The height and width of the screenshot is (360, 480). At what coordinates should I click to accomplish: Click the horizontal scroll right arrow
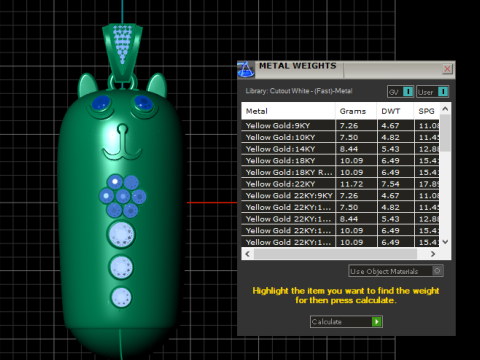tap(433, 254)
